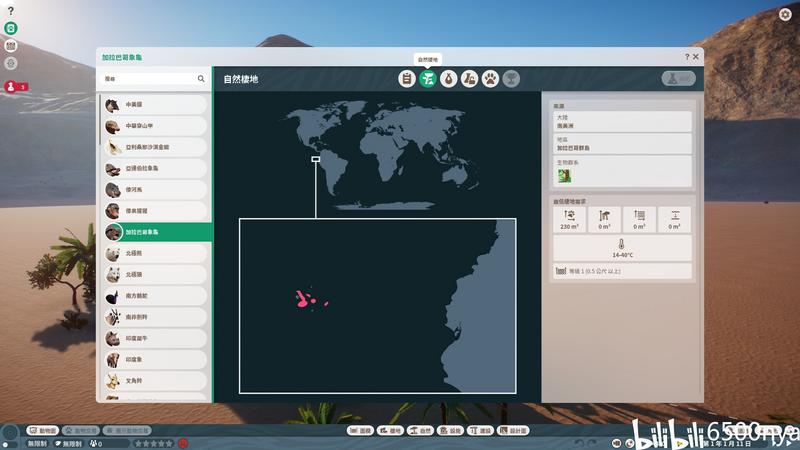The image size is (800, 450).
Task: Select 亞達伯拉象龜 in the animal list
Action: (x=155, y=168)
